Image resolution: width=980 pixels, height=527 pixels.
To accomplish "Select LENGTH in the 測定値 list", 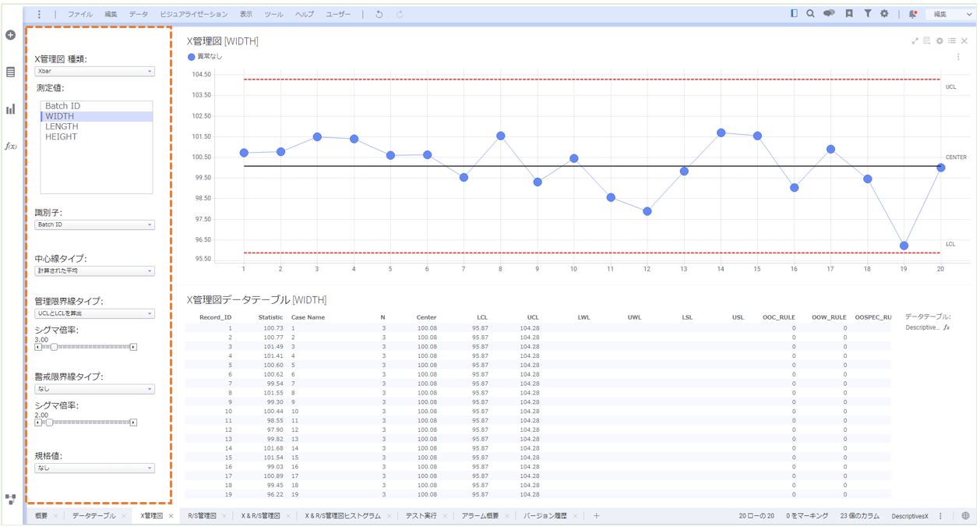I will [97, 126].
